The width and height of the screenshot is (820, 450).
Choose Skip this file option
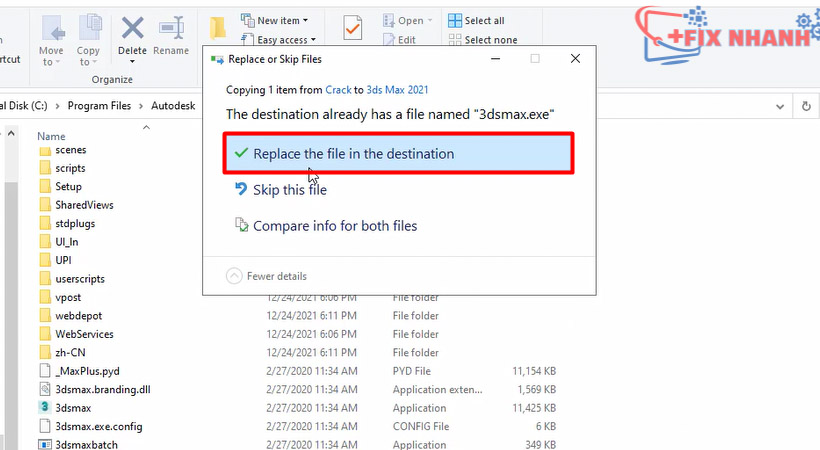click(289, 190)
